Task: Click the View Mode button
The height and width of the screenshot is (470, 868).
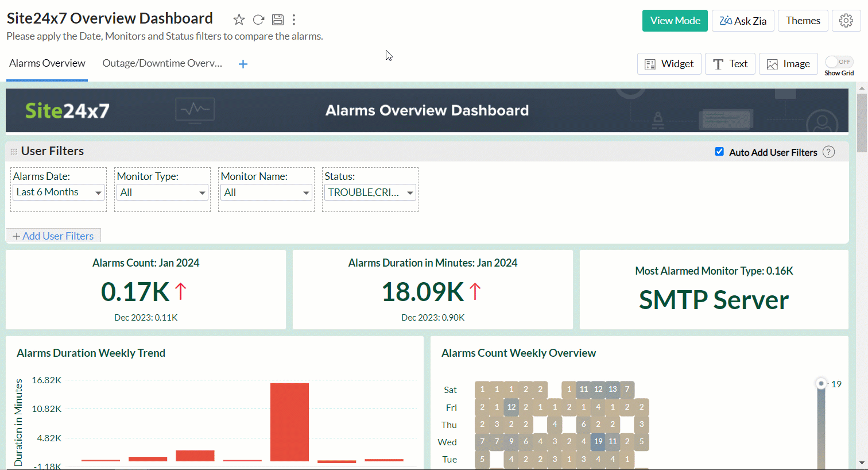Action: [675, 21]
